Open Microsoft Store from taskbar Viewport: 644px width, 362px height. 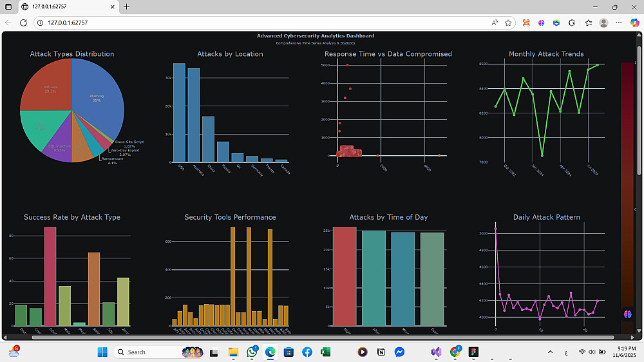coord(289,352)
